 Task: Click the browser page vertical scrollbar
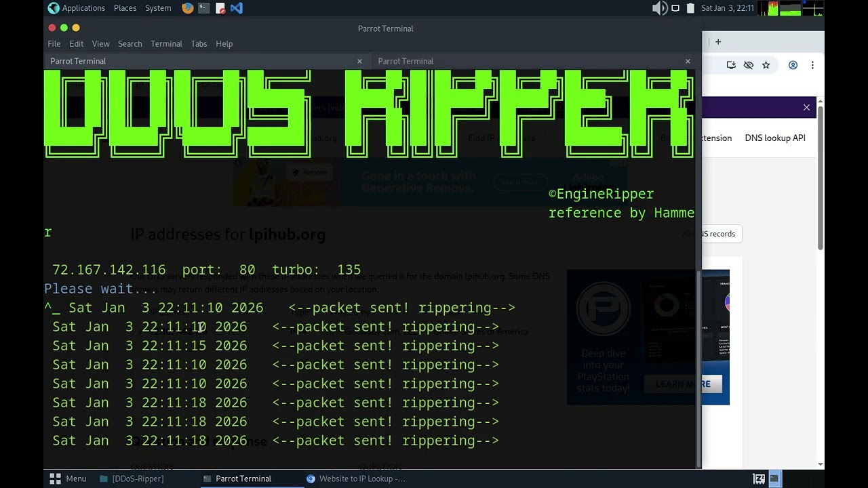[821, 178]
